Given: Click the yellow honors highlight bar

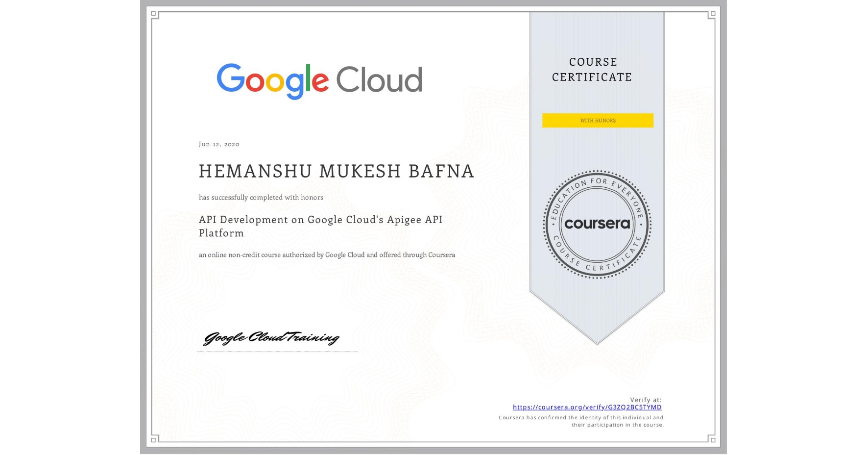Looking at the screenshot, I should [597, 120].
